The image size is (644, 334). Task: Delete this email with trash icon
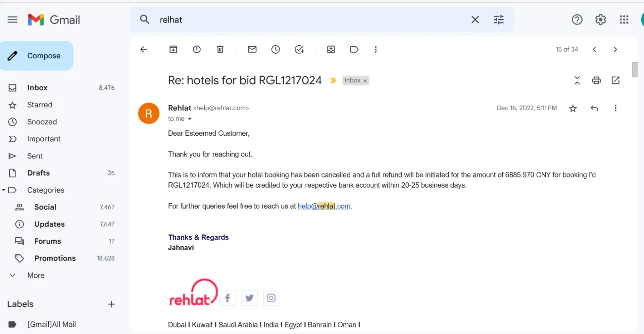tap(220, 49)
